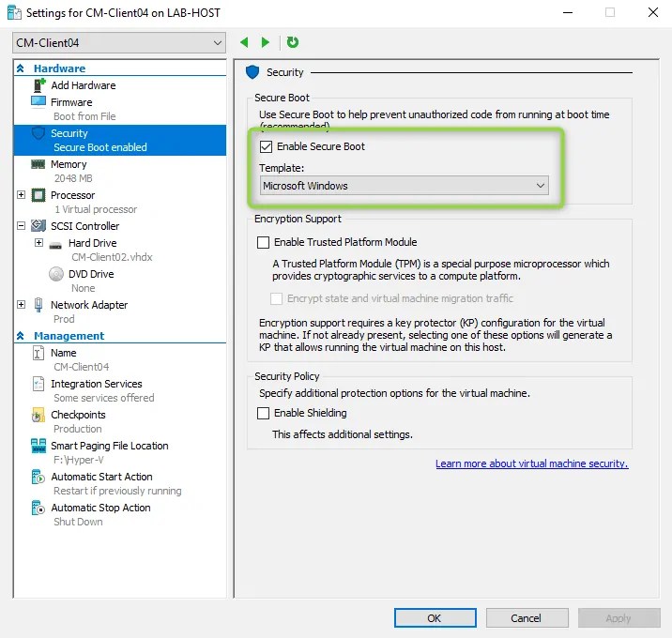Click the DVD Drive disc icon
This screenshot has width=672, height=638.
pyautogui.click(x=56, y=274)
